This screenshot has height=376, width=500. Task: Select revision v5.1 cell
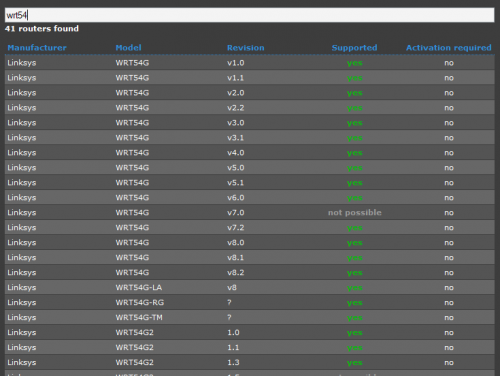pos(235,183)
